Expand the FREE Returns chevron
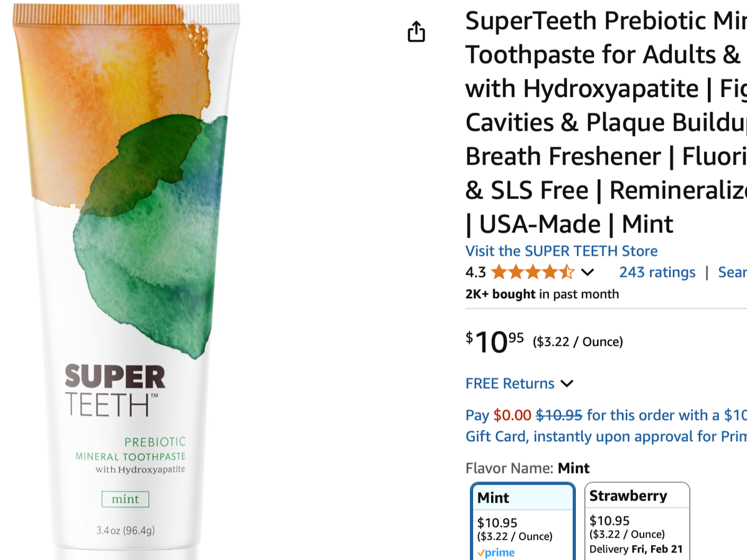 tap(566, 383)
